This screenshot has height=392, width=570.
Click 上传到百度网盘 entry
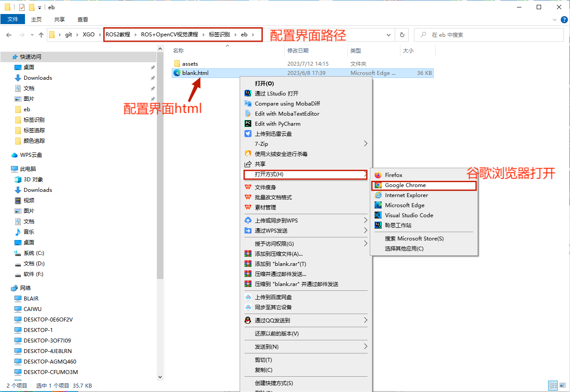click(306, 297)
